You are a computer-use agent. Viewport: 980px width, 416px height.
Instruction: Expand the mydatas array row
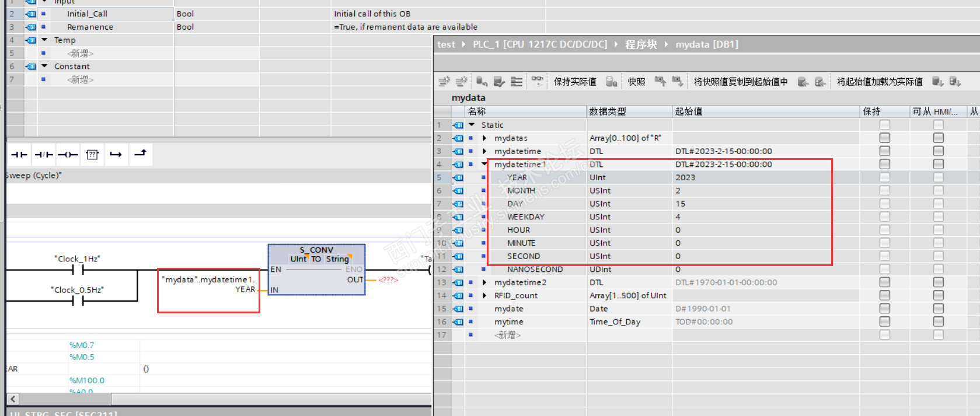[x=484, y=138]
